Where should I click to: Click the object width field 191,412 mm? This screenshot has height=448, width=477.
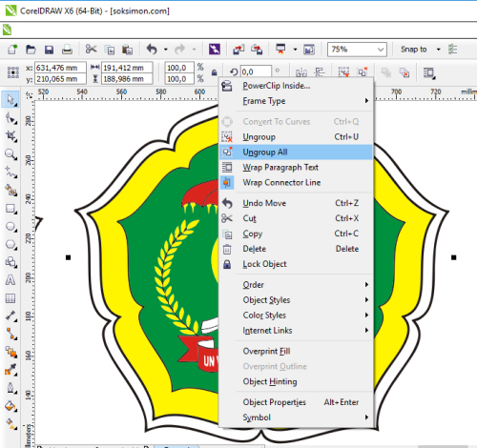point(127,68)
